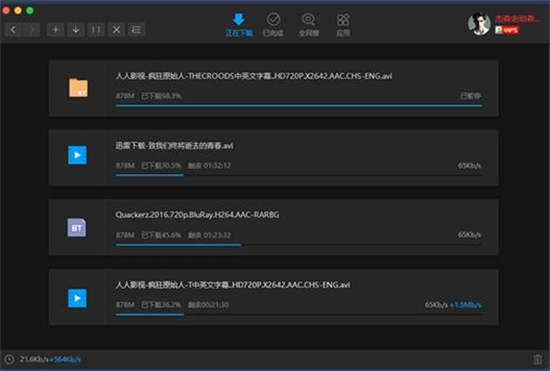Open the trash bin at bottom right
The width and height of the screenshot is (550, 371).
coord(537,359)
